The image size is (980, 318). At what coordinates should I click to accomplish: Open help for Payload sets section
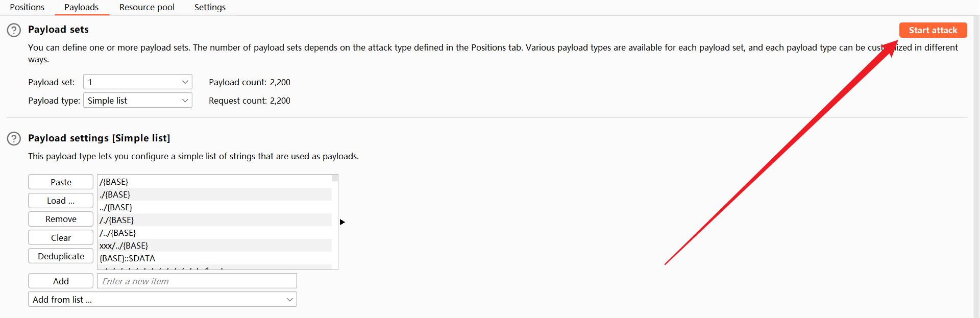tap(14, 30)
